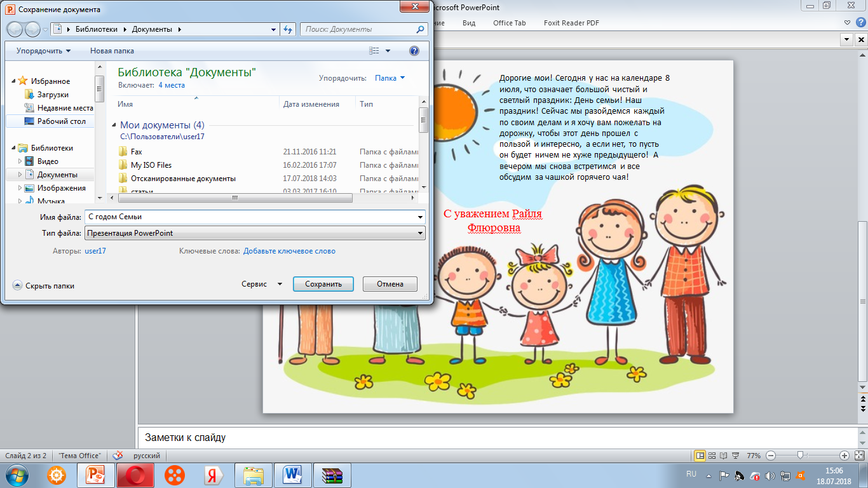Collapse the Мои документы group

114,126
